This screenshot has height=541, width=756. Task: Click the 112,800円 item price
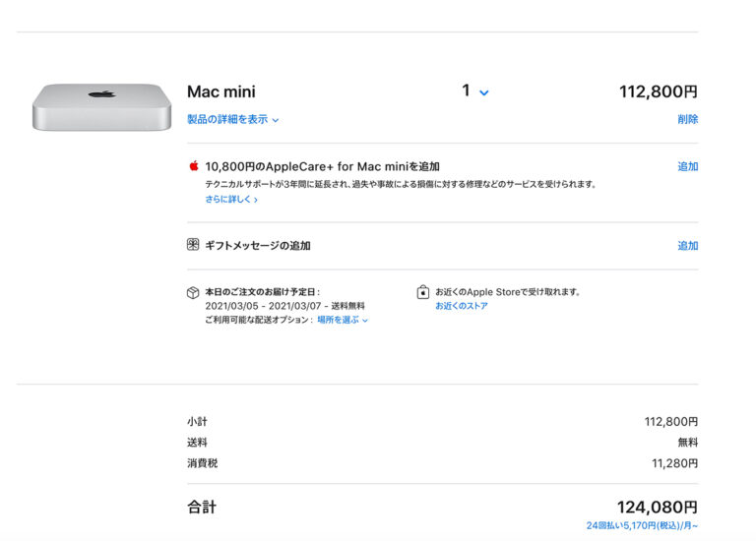coord(659,91)
